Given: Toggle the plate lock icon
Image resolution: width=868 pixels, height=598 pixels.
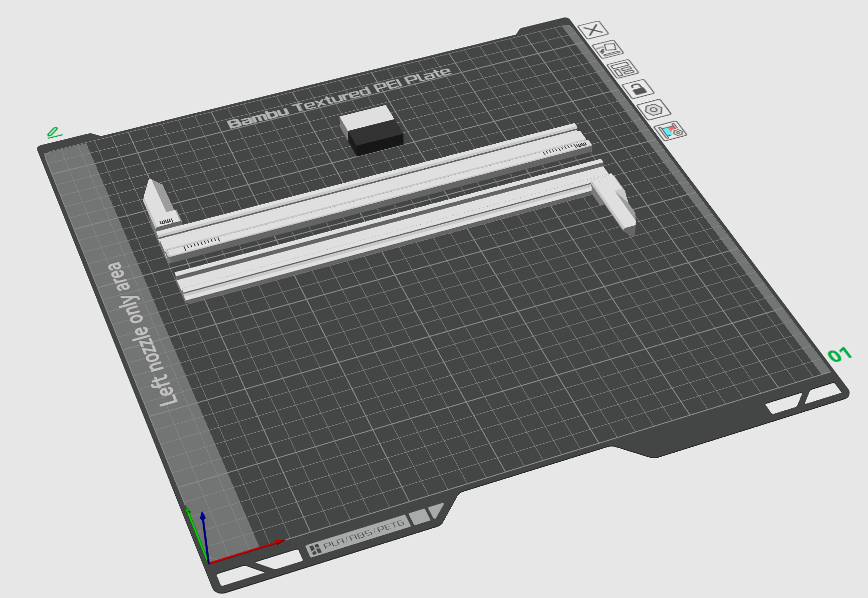Looking at the screenshot, I should [x=638, y=89].
